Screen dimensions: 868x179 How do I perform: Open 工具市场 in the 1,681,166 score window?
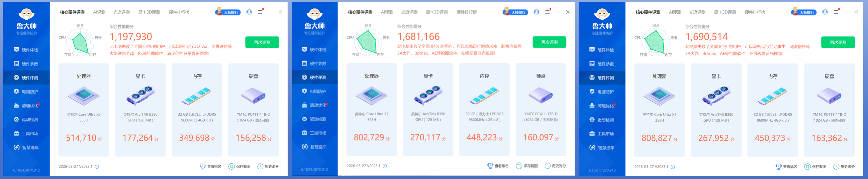tap(314, 133)
